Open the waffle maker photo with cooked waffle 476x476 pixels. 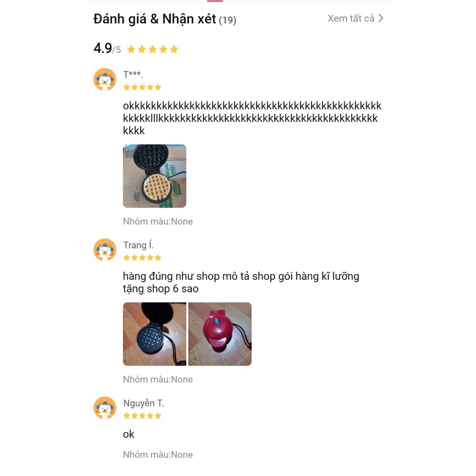(x=155, y=176)
